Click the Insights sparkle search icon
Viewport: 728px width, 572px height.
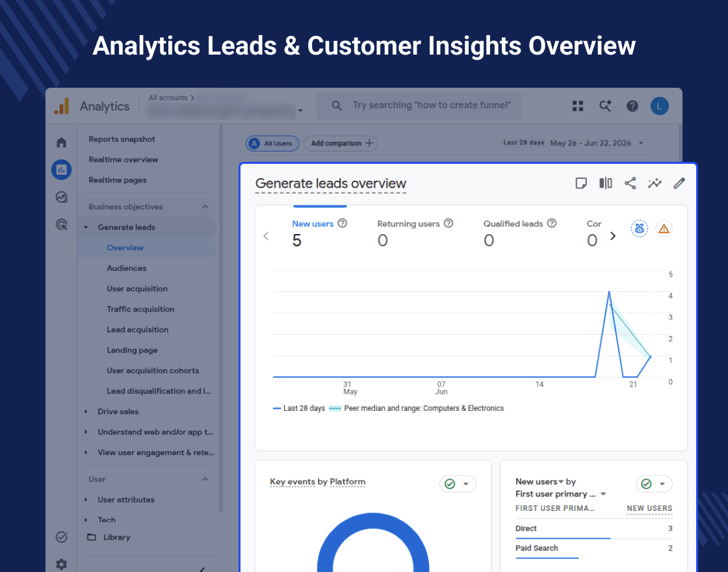(x=605, y=107)
